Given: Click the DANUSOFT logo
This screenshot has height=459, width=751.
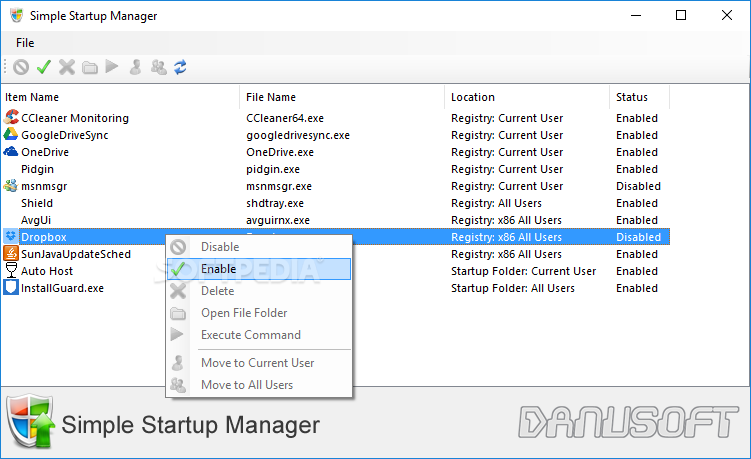Looking at the screenshot, I should [x=628, y=422].
